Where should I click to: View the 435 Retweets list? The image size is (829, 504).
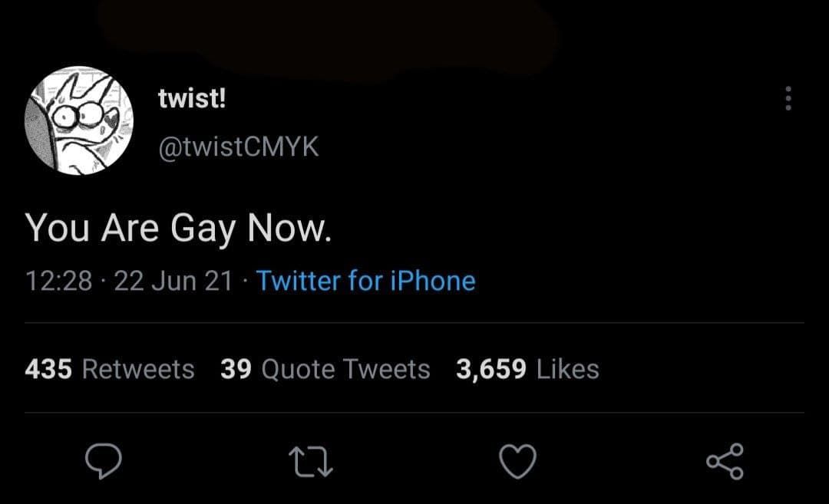click(110, 370)
